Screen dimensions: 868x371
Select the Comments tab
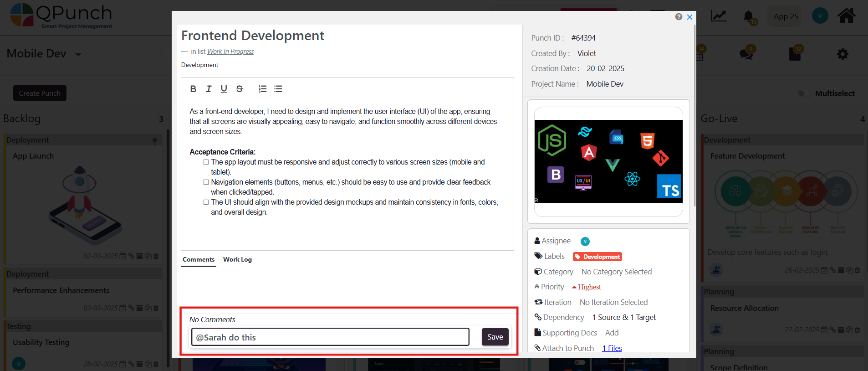coord(199,259)
